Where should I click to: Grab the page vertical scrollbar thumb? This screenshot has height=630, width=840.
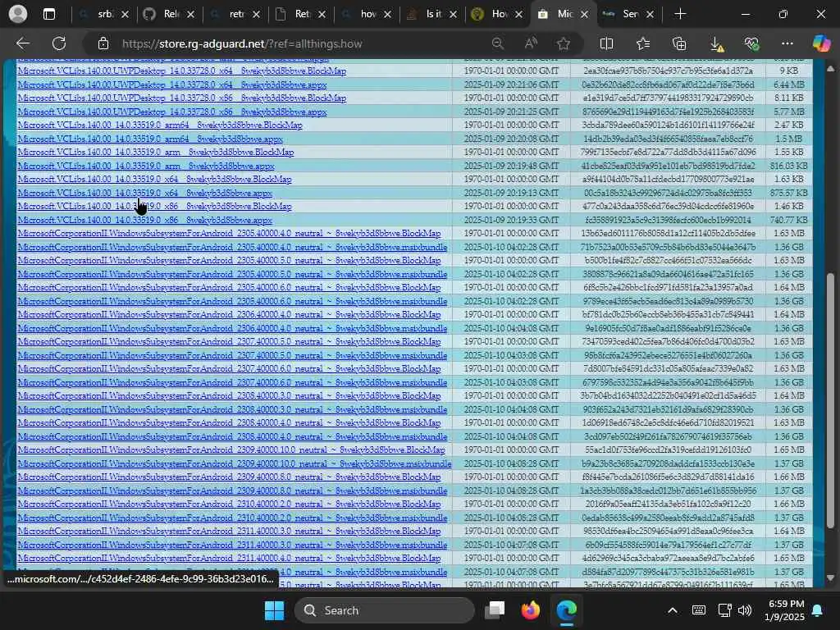click(830, 401)
